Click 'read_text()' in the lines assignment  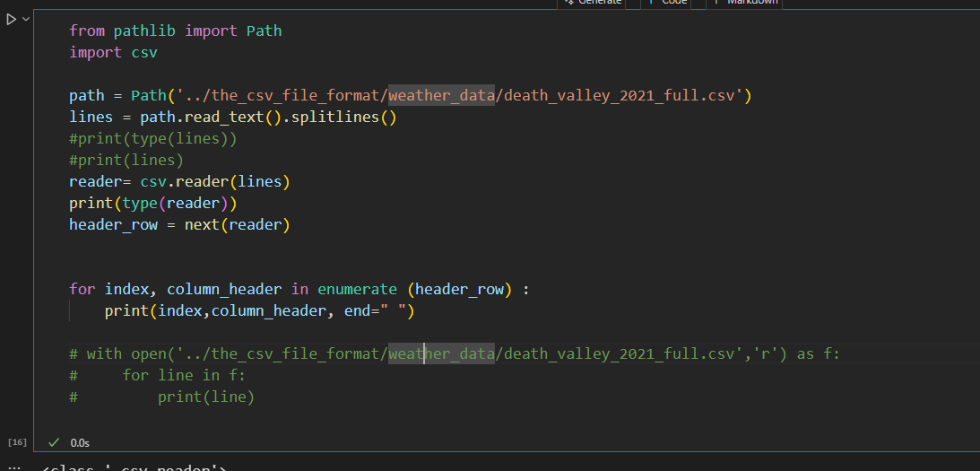click(232, 117)
